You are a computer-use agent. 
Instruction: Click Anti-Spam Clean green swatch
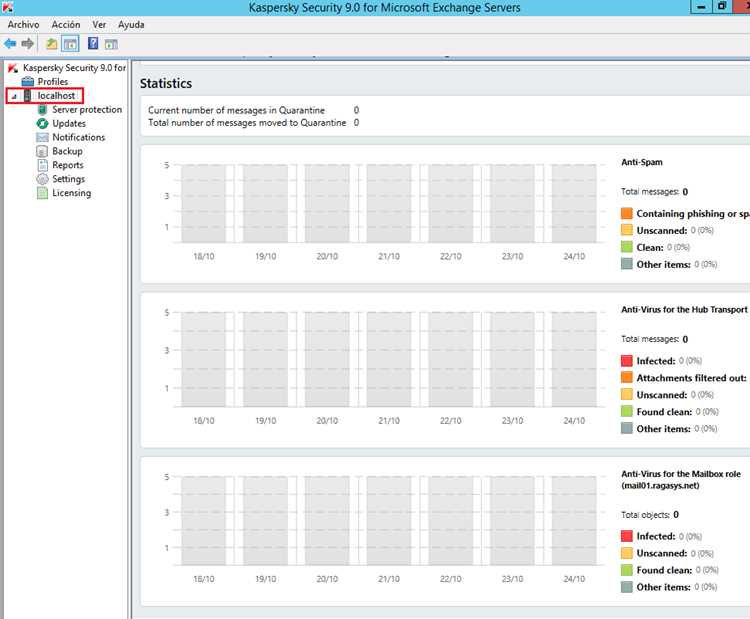coord(627,247)
